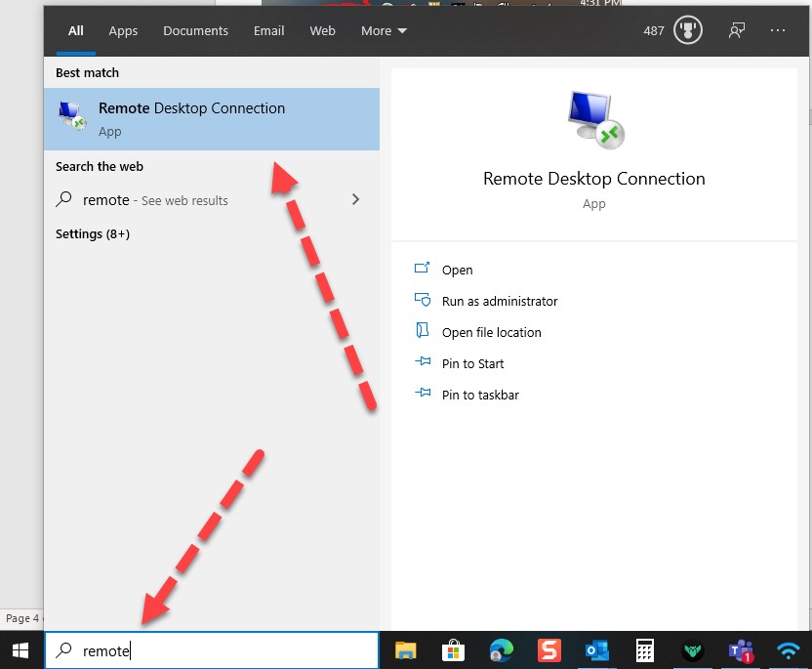Open Calculator from the taskbar
Screen dimensions: 812x669
point(645,650)
